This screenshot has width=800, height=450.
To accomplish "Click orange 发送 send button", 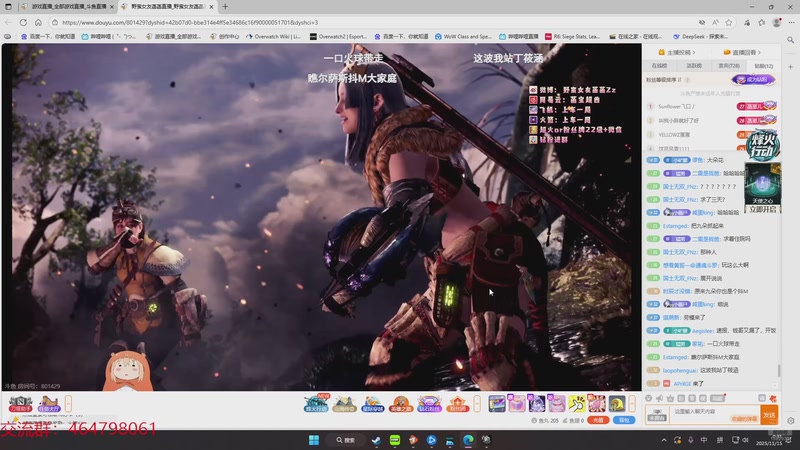I will tap(768, 415).
